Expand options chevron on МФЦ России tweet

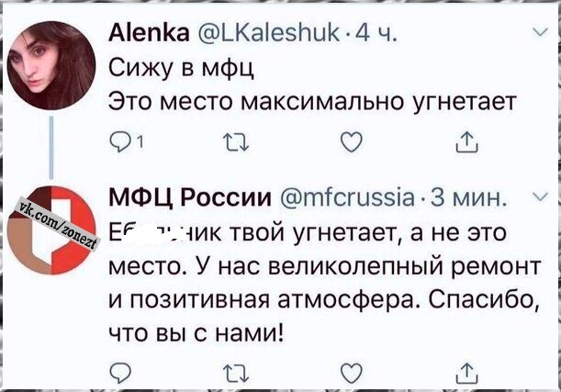pyautogui.click(x=541, y=196)
